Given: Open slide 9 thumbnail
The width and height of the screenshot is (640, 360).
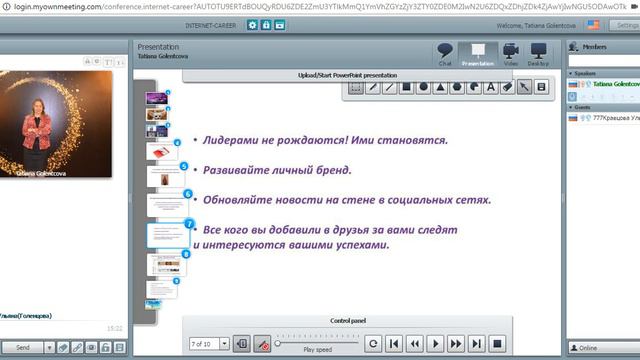Looking at the screenshot, I should (x=162, y=290).
